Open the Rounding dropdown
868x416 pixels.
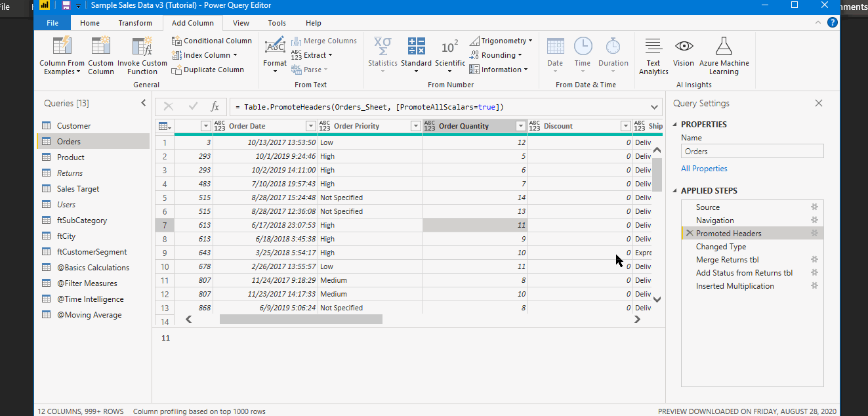pos(496,55)
